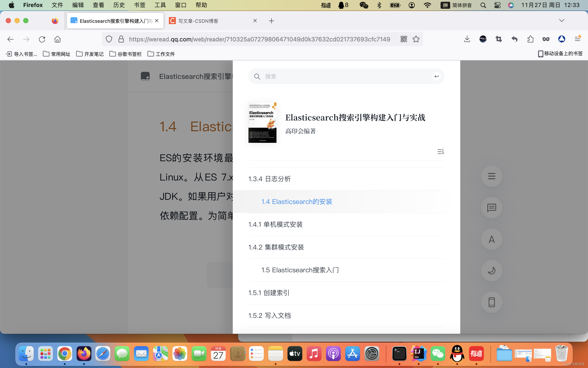Open chapter 1.5 Elasticsearch搜索入门
Image resolution: width=588 pixels, height=368 pixels.
[x=346, y=270]
